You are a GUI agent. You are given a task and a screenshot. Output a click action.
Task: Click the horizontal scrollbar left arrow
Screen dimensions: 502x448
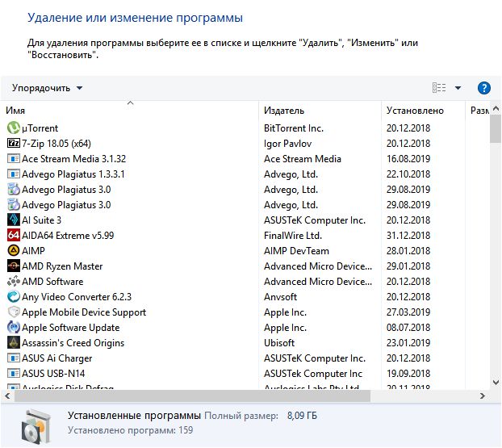[x=7, y=396]
